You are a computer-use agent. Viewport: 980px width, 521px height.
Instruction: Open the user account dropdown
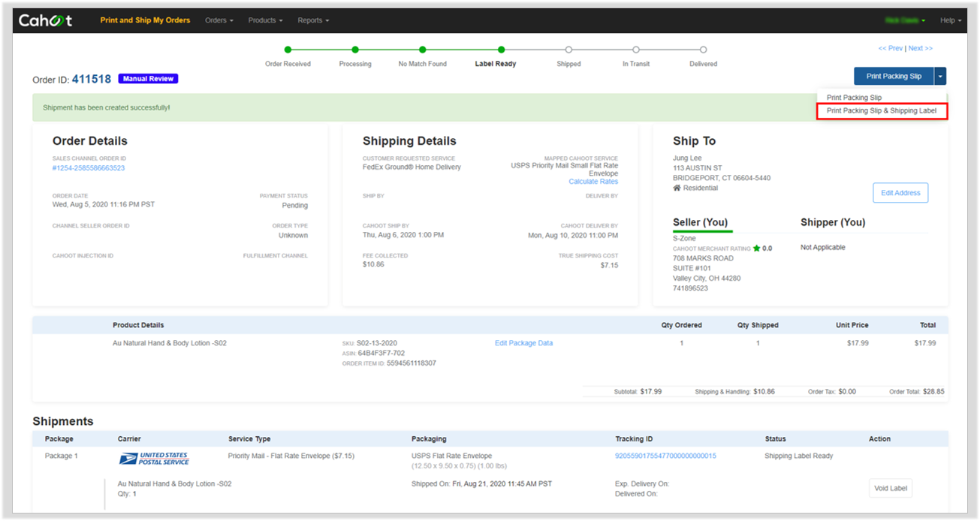click(905, 20)
